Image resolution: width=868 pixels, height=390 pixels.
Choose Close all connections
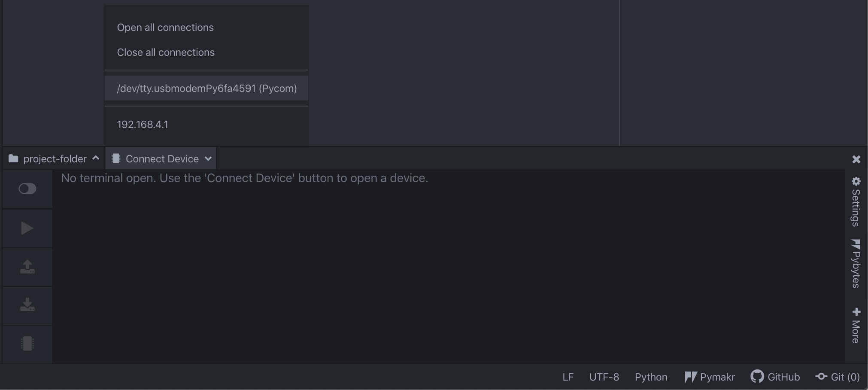coord(166,52)
